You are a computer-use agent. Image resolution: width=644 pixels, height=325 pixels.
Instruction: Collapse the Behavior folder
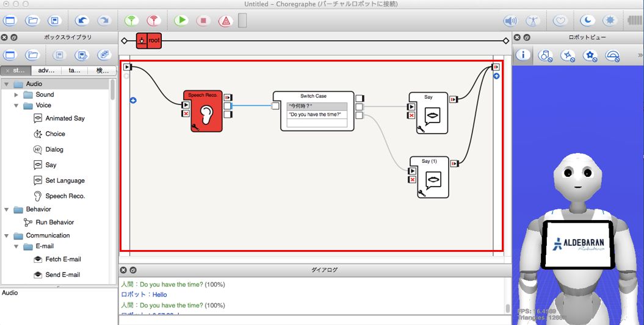[7, 209]
